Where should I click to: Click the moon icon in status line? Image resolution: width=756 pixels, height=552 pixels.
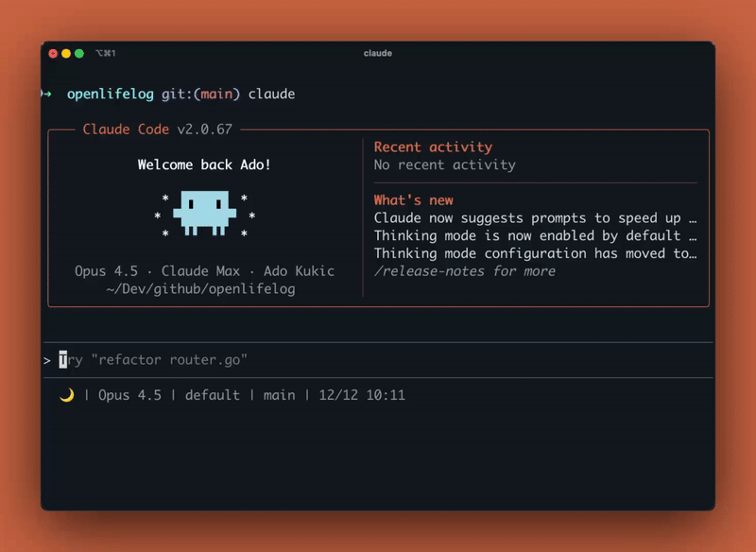pos(66,395)
